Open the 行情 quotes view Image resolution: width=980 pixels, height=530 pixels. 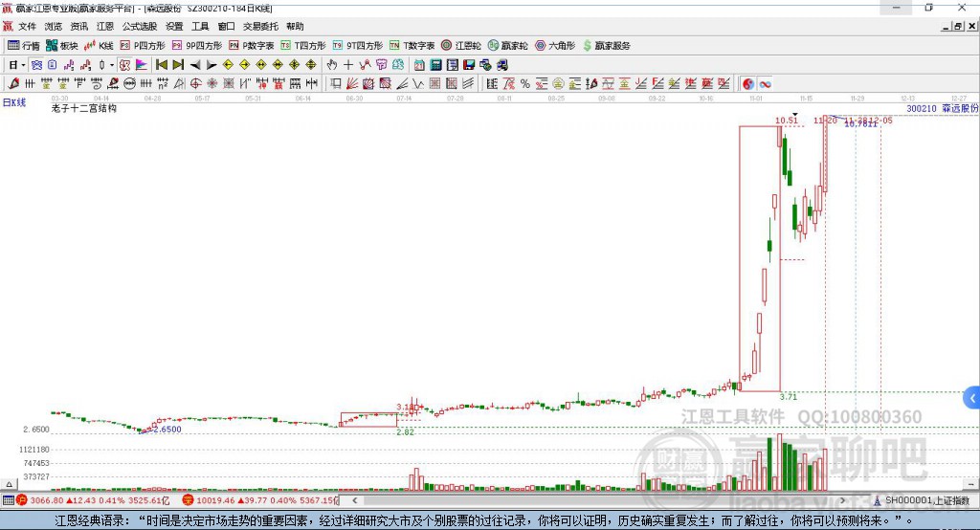click(24, 46)
